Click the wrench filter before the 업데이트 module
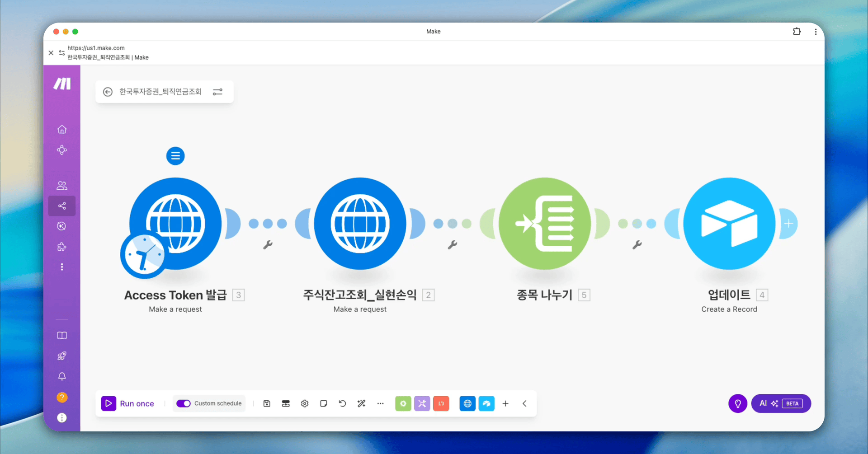This screenshot has width=868, height=454. pos(637,245)
